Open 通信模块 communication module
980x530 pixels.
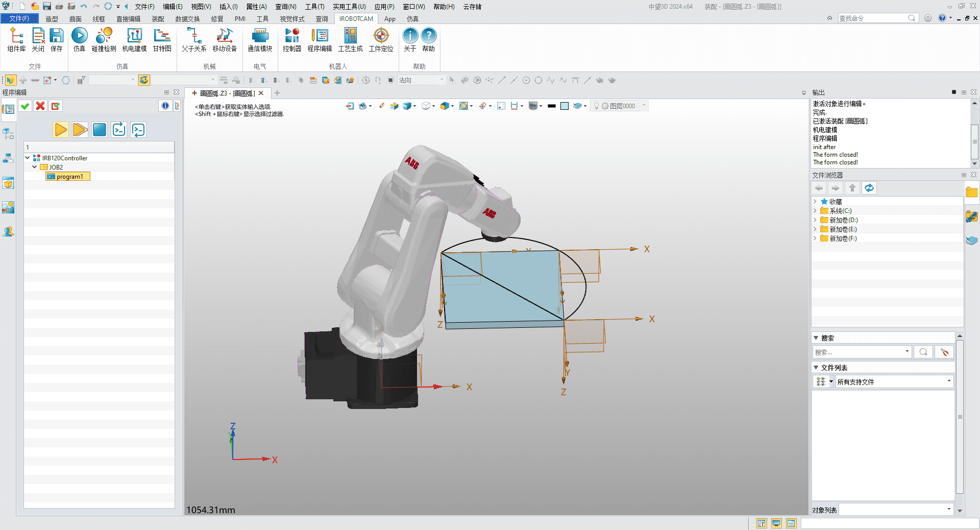[x=260, y=40]
